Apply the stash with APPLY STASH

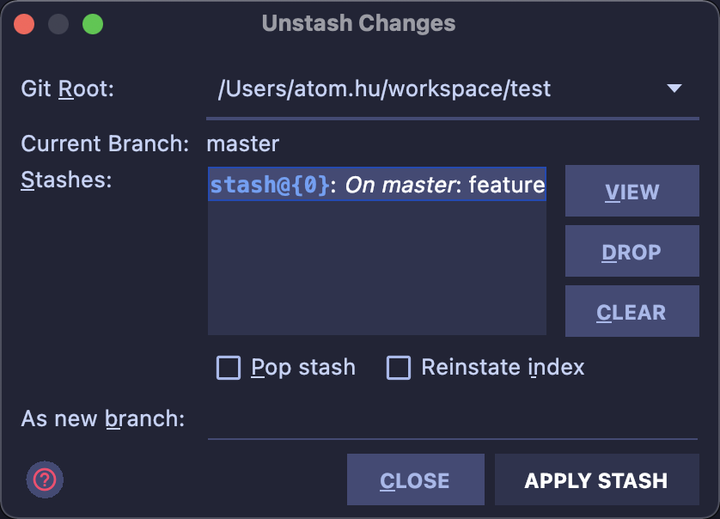(597, 480)
